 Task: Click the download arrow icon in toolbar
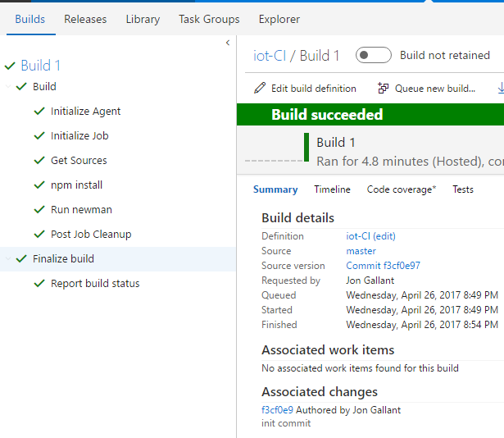pyautogui.click(x=500, y=88)
